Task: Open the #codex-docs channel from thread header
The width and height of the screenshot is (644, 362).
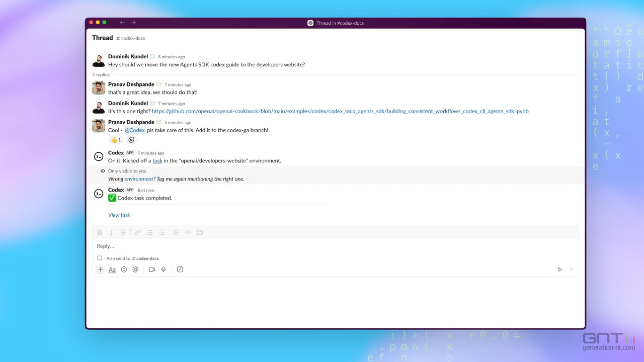Action: (131, 38)
